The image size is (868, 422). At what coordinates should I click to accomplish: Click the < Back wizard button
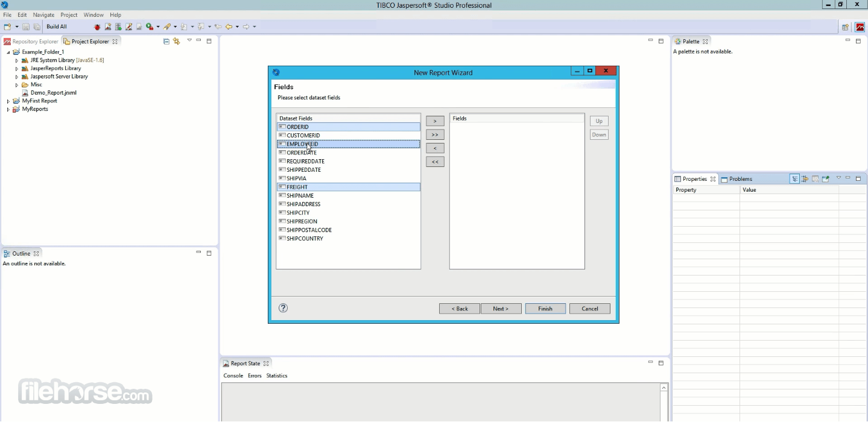(460, 309)
